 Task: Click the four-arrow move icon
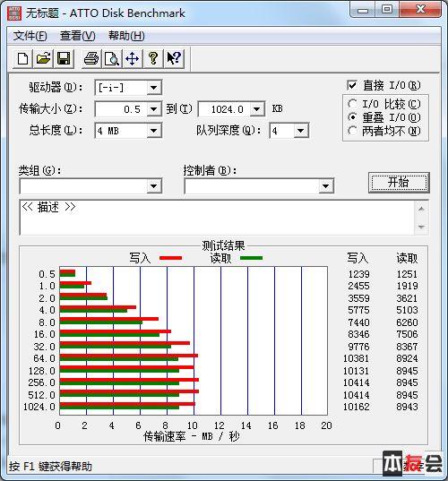pos(133,58)
